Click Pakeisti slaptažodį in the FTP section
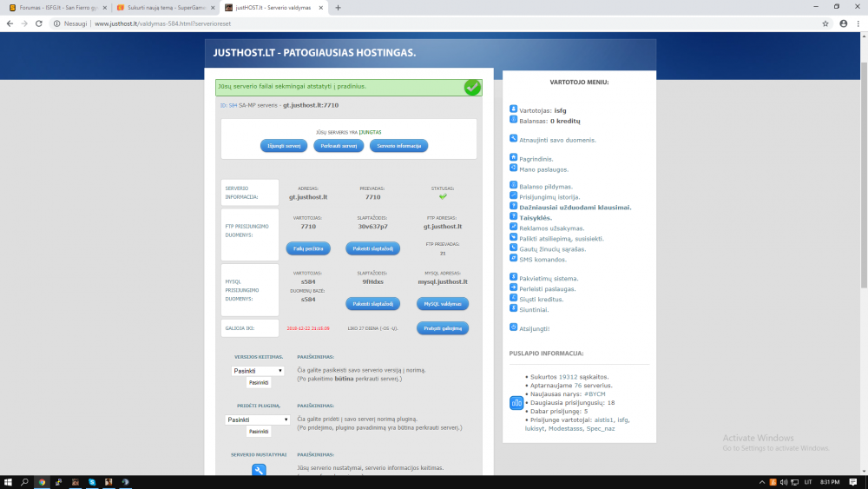 coord(372,248)
